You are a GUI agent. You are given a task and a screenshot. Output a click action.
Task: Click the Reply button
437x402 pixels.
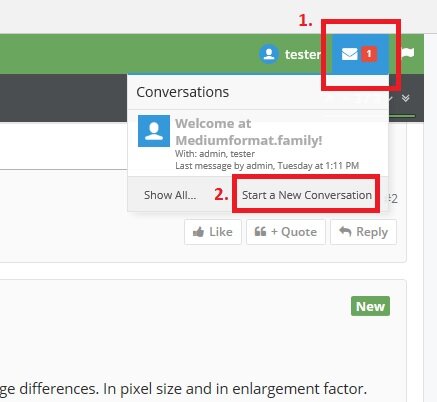coord(363,232)
